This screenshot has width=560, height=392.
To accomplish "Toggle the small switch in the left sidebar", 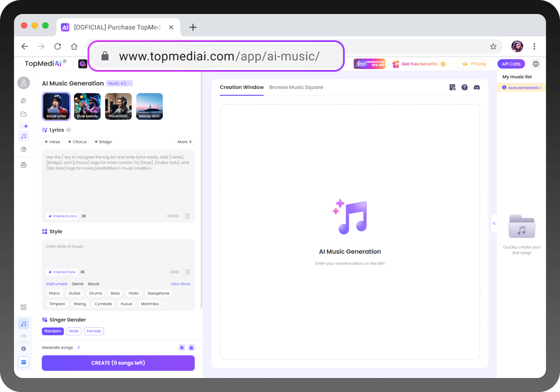I will click(x=24, y=126).
